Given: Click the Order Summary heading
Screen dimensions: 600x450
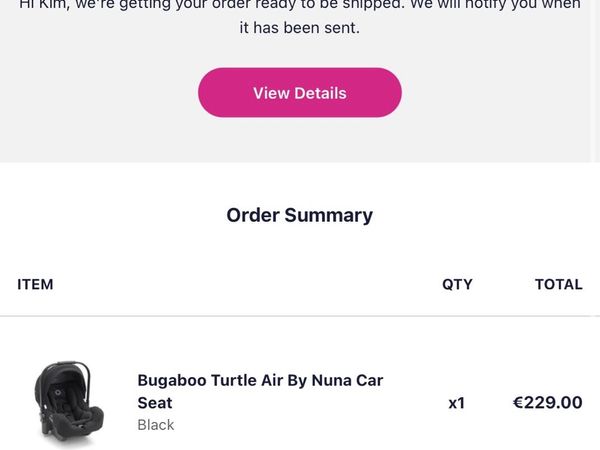Looking at the screenshot, I should [300, 215].
